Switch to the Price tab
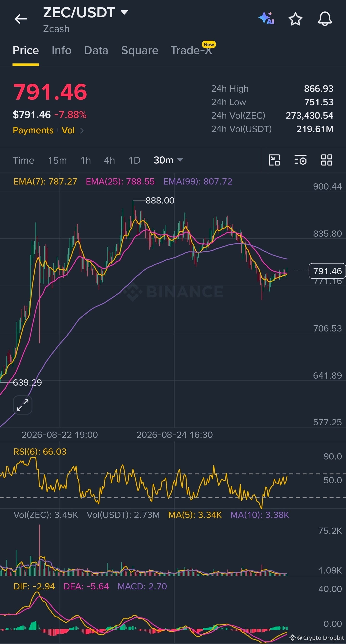The height and width of the screenshot is (644, 346). (x=26, y=51)
